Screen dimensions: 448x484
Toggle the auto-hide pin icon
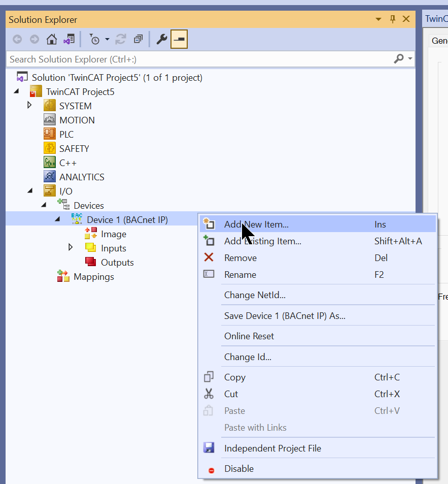tap(393, 19)
